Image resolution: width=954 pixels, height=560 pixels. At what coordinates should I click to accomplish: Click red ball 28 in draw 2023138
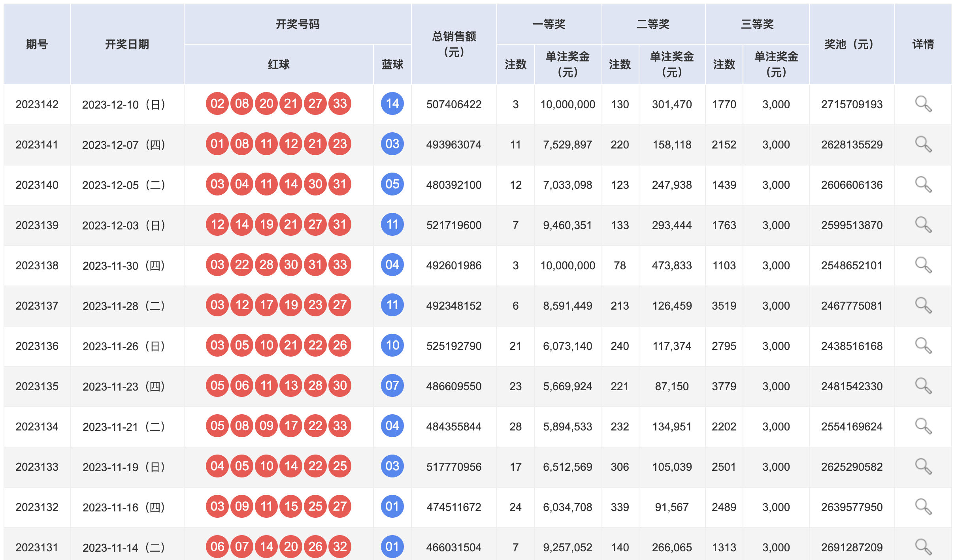tap(266, 265)
